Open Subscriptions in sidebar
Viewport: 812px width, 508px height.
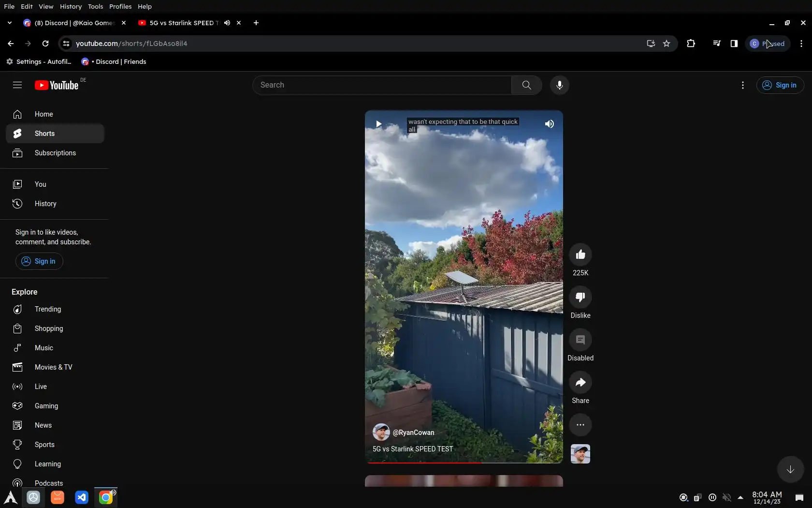tap(55, 153)
